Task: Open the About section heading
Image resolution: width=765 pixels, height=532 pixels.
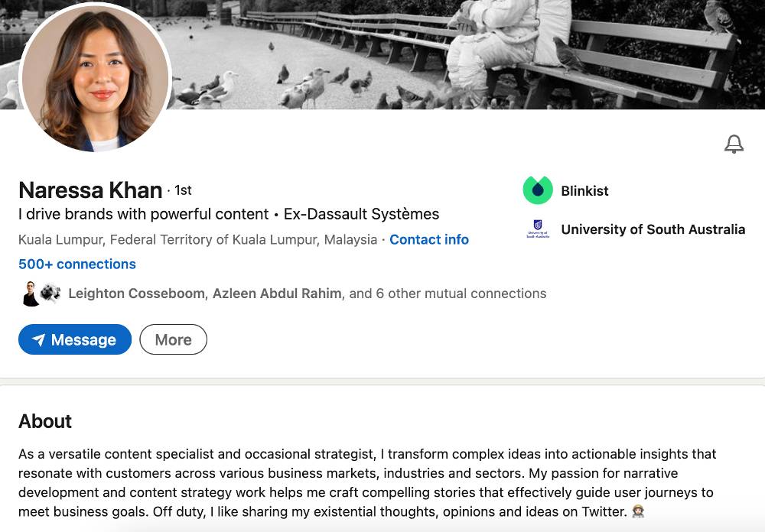Action: pyautogui.click(x=45, y=421)
